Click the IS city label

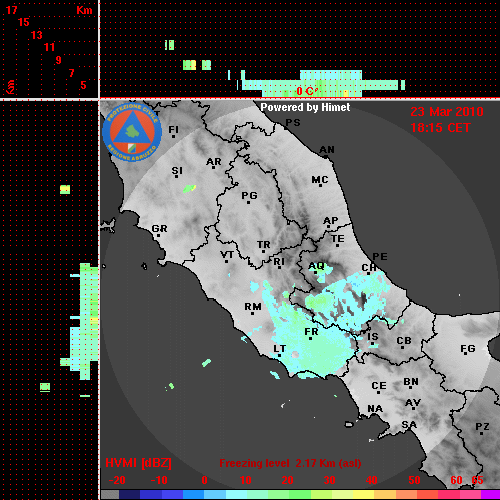[x=373, y=337]
